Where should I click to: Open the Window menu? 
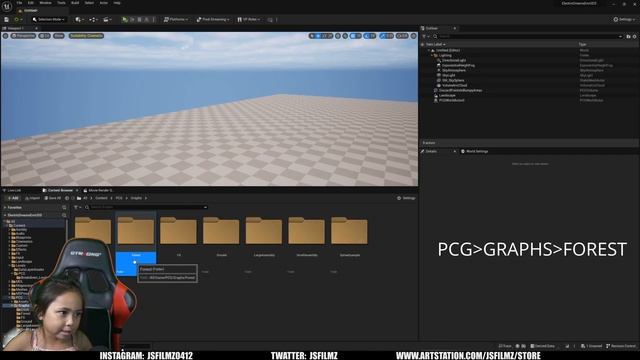tap(45, 3)
